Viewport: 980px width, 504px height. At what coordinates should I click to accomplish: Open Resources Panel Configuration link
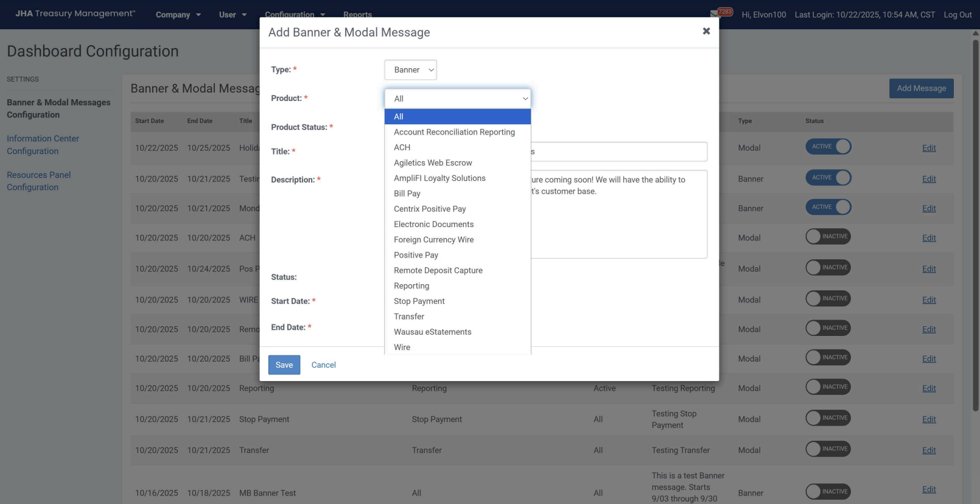(38, 181)
